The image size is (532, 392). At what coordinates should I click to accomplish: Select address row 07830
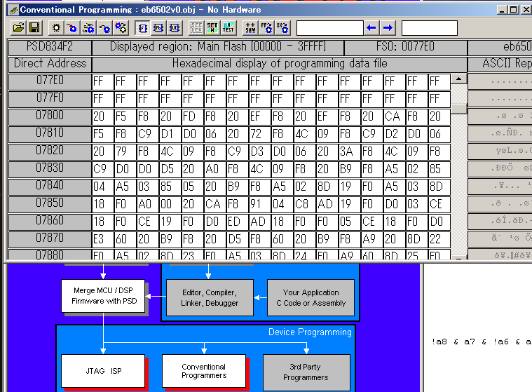point(50,170)
